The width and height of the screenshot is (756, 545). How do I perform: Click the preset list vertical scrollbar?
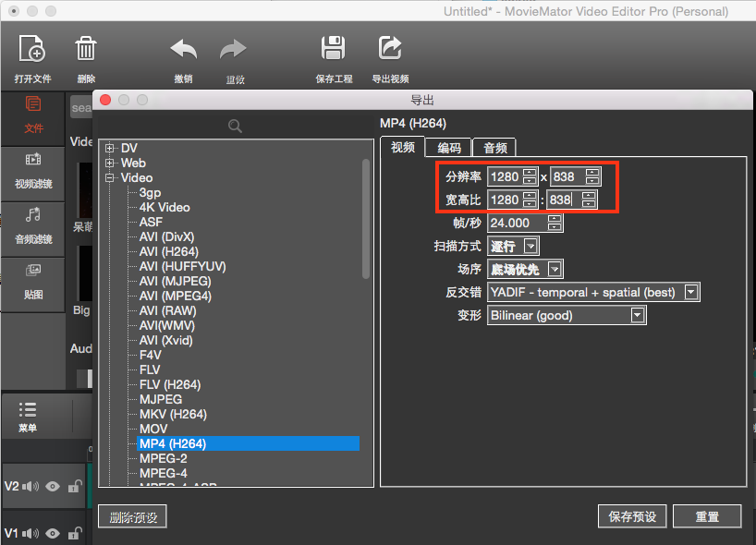pyautogui.click(x=366, y=219)
